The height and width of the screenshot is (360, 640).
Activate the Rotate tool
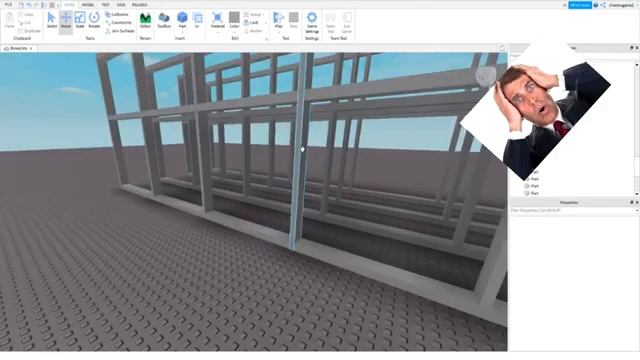pos(94,20)
